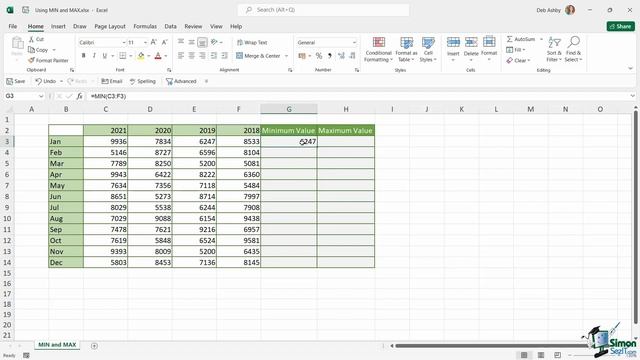Click the Insert Function fx icon
Screen dimensions: 640x360
[80, 96]
